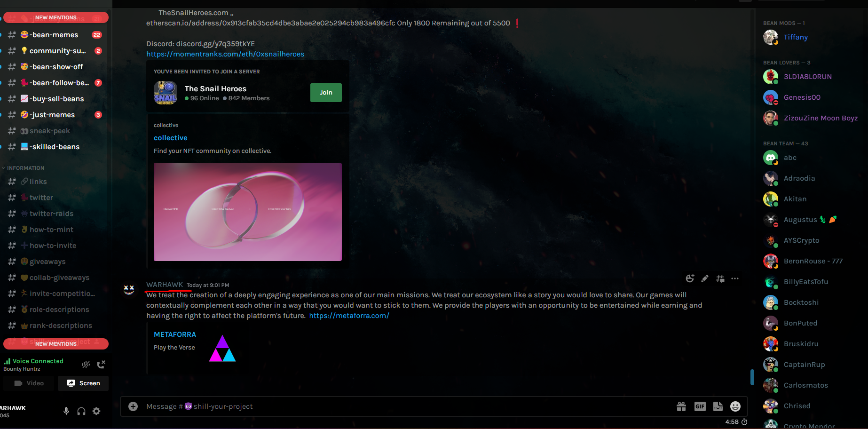Click the chat scrollbar handle
The width and height of the screenshot is (868, 429).
click(x=752, y=377)
